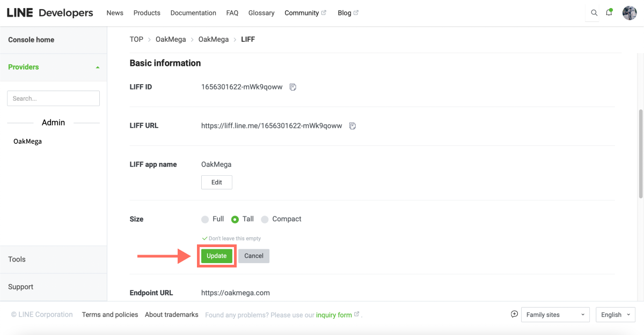
Task: Click the feedback icon beside Family sites
Action: [x=514, y=314]
